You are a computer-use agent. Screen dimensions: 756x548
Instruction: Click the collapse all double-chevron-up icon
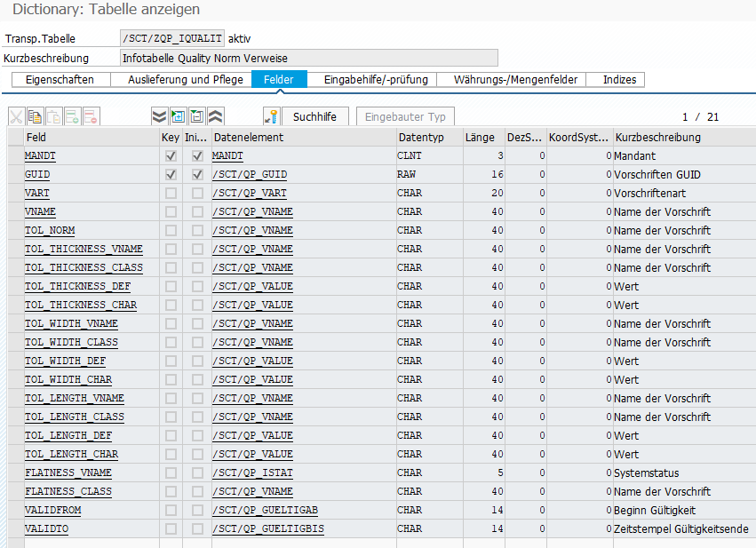click(215, 116)
